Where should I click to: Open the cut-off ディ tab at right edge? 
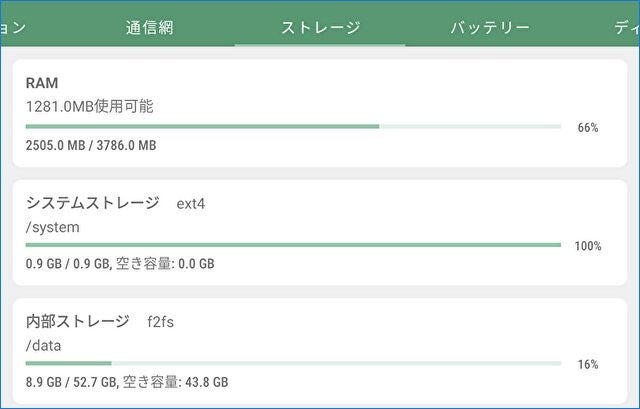pyautogui.click(x=626, y=27)
